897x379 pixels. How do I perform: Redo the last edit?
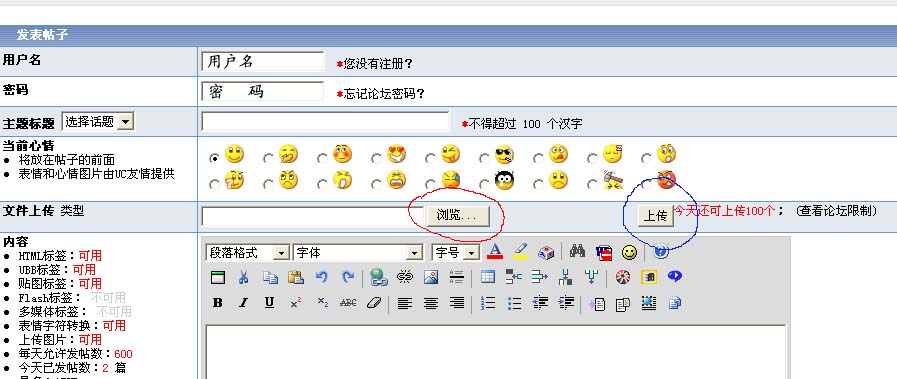point(348,278)
